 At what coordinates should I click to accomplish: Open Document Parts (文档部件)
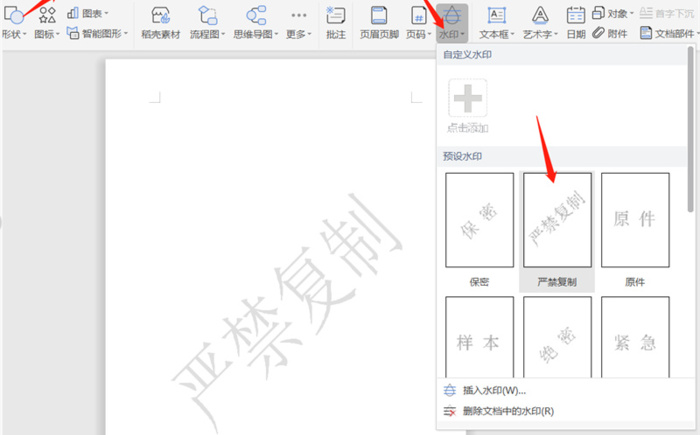[669, 33]
